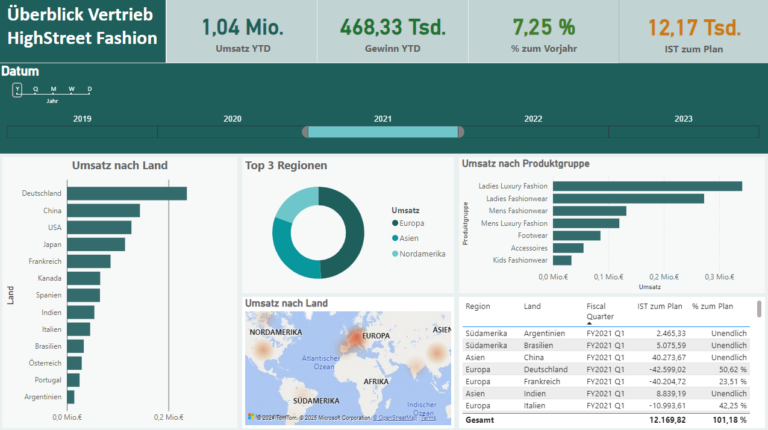Select the Portugal bar in country chart
This screenshot has height=430, width=768.
pos(73,380)
